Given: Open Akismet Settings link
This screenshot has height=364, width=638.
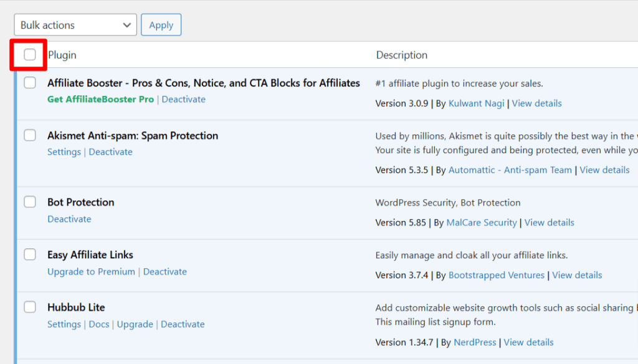Looking at the screenshot, I should pyautogui.click(x=64, y=152).
